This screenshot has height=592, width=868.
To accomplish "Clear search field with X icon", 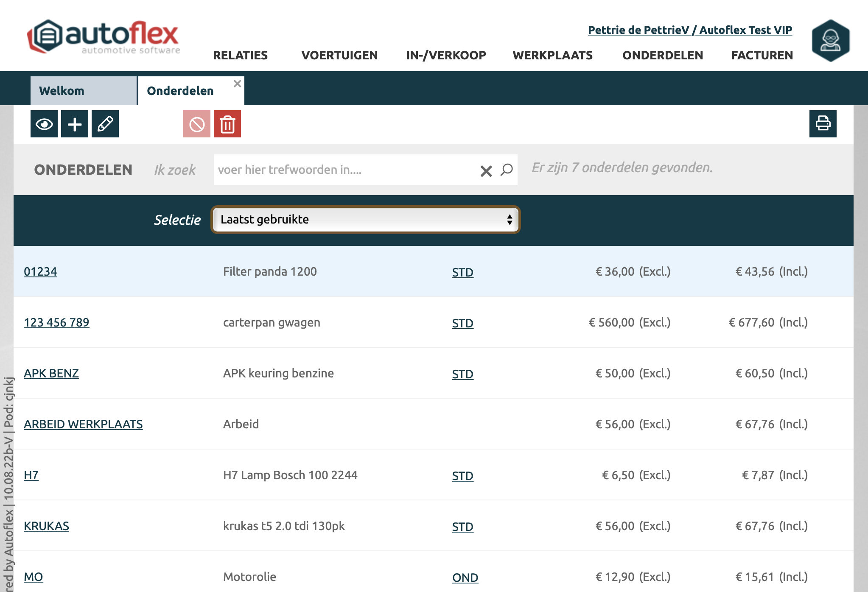I will tap(486, 170).
